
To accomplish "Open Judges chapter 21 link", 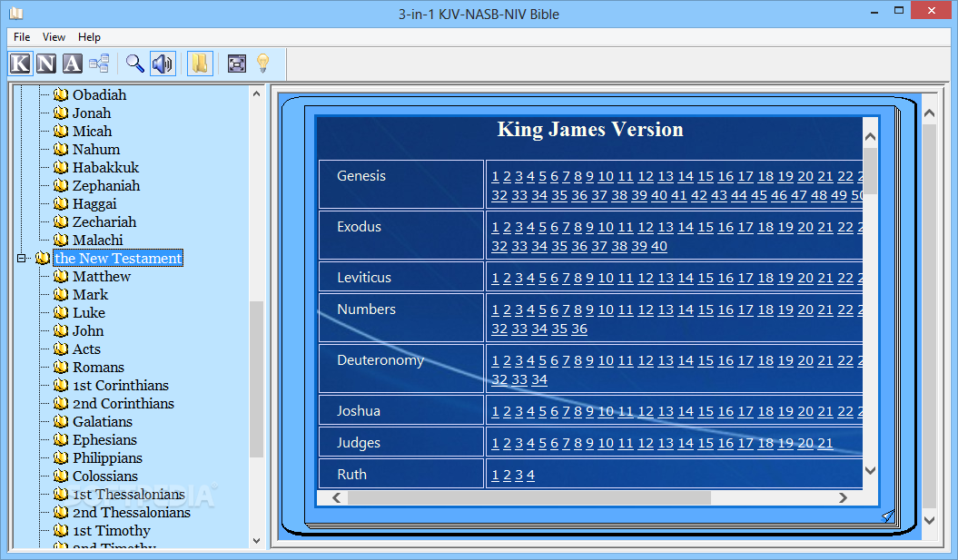I will (825, 443).
